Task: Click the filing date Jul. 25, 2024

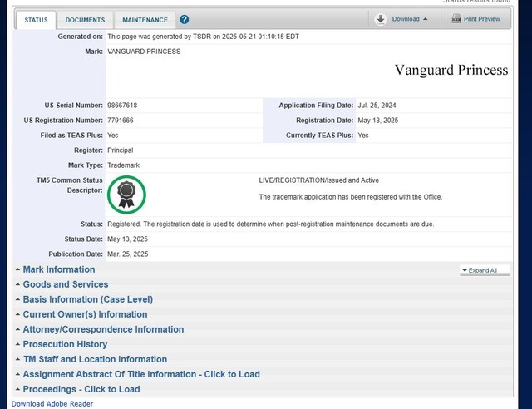Action: 377,106
